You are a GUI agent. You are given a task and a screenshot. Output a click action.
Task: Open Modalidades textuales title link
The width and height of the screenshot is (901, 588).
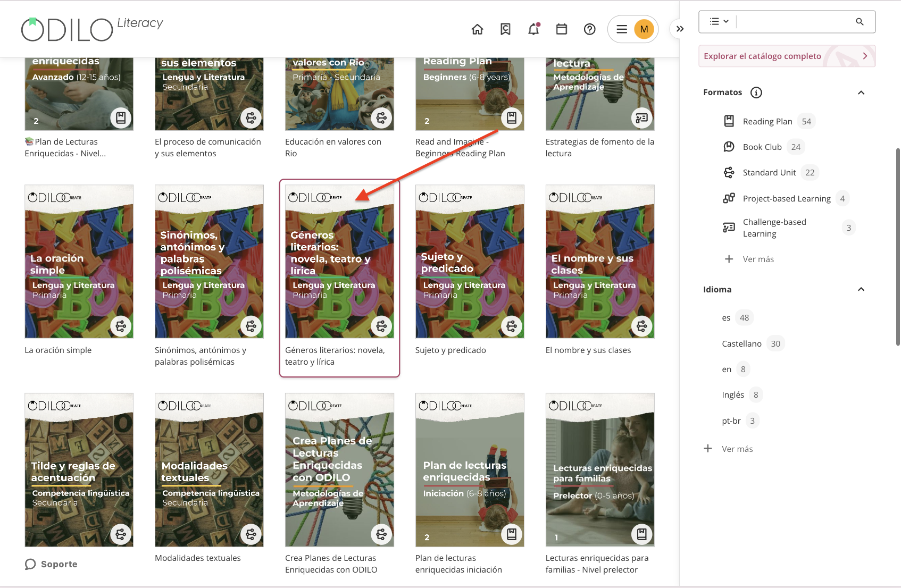click(x=198, y=558)
